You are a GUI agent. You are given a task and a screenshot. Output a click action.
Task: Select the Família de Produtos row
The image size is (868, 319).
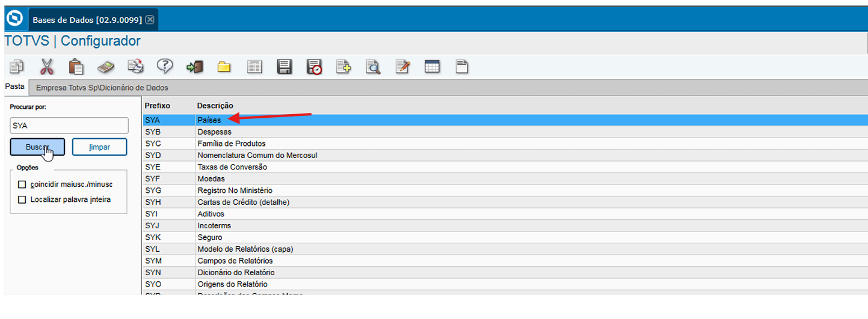[x=505, y=144]
